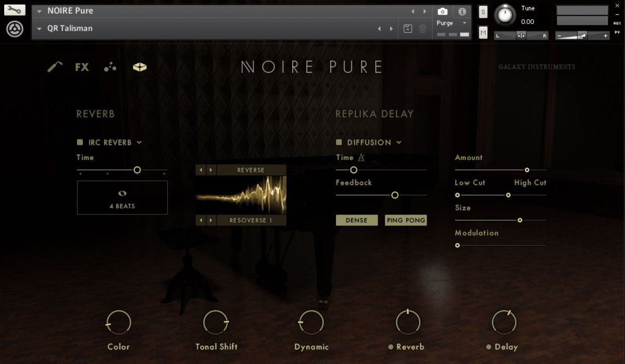Solo the instrument with S button

(x=483, y=12)
